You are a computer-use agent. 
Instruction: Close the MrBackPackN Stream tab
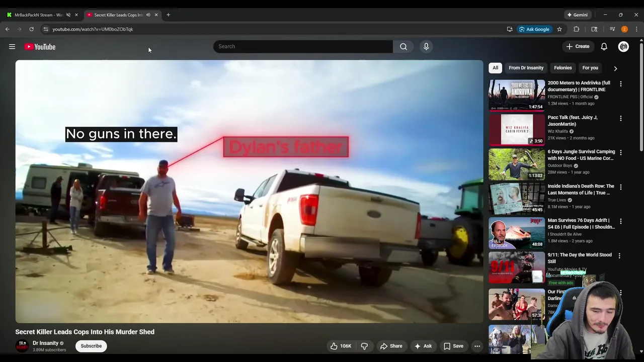coord(76,15)
